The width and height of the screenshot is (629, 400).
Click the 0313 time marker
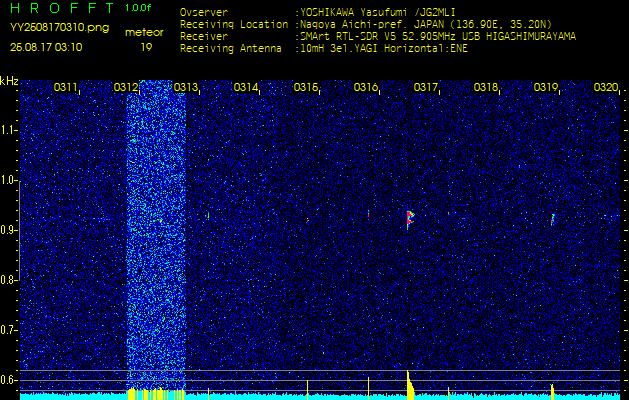185,87
